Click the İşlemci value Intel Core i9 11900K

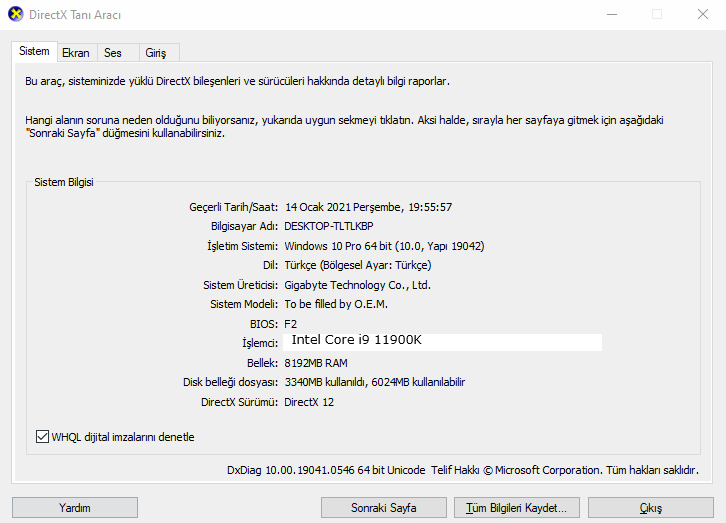click(357, 340)
